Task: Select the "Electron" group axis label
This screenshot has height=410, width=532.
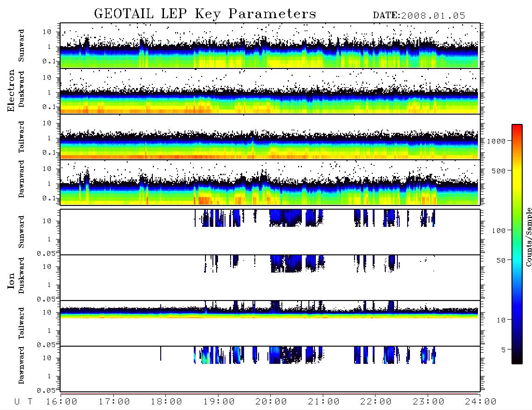Action: coord(11,90)
